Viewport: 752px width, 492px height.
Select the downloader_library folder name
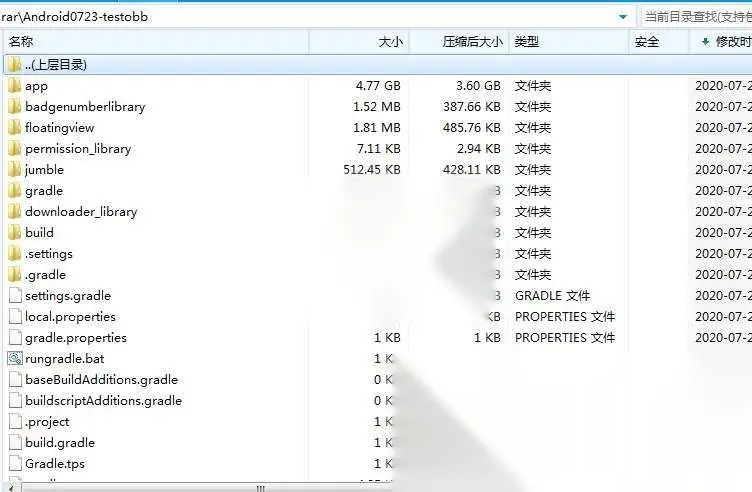coord(81,211)
